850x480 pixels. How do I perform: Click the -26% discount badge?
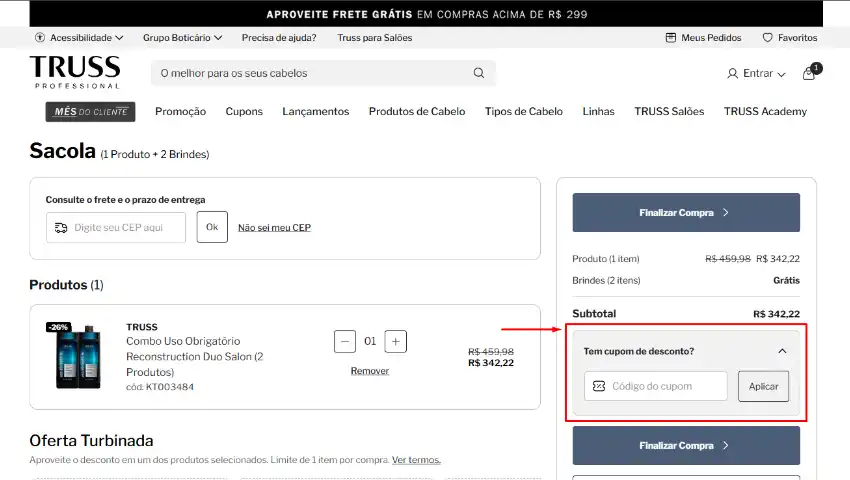pos(58,327)
